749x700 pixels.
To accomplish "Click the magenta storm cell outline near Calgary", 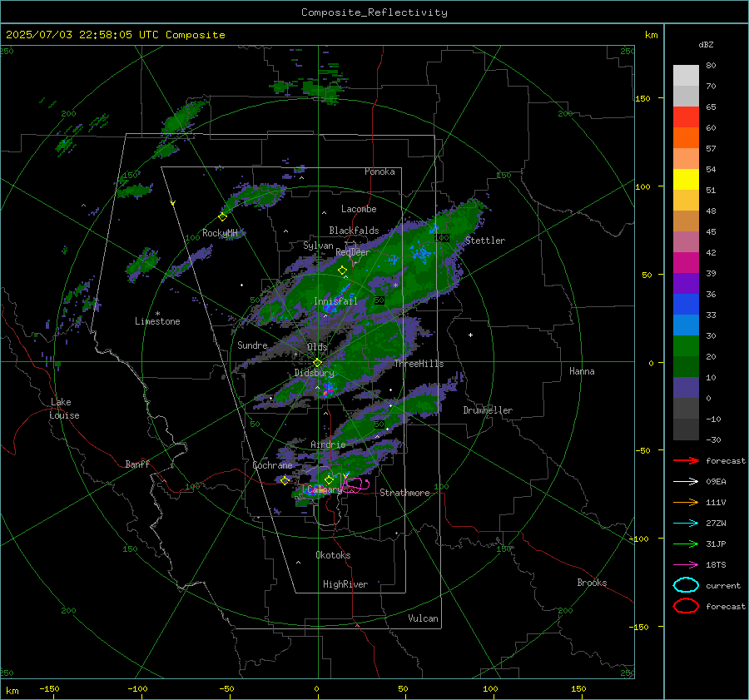I will [357, 484].
